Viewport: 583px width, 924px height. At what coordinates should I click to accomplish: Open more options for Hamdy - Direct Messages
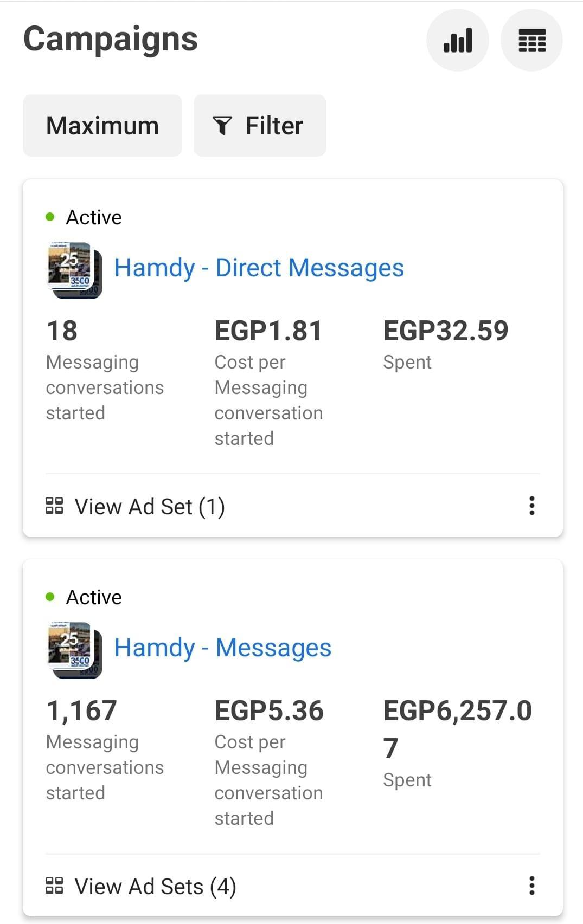[x=531, y=506]
